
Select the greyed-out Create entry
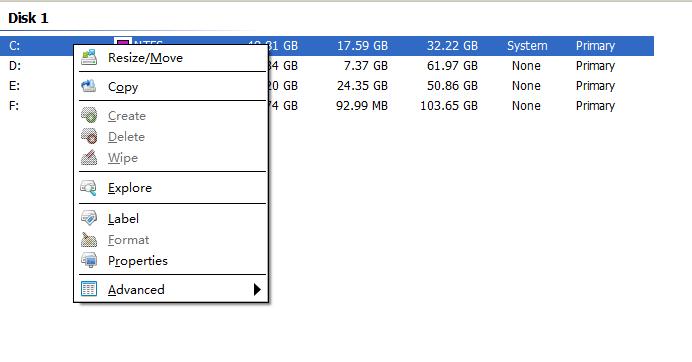click(x=172, y=116)
